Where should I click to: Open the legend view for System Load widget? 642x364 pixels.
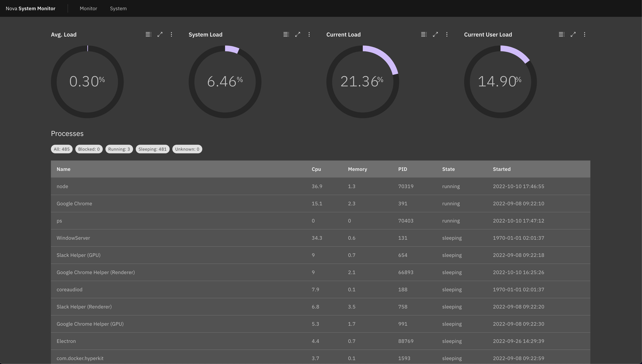[286, 34]
